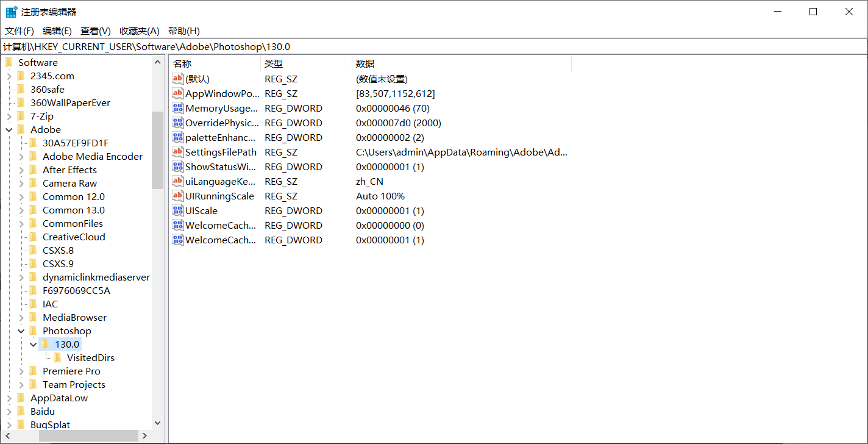Click the IAC folder icon
This screenshot has width=868, height=444.
tap(34, 304)
